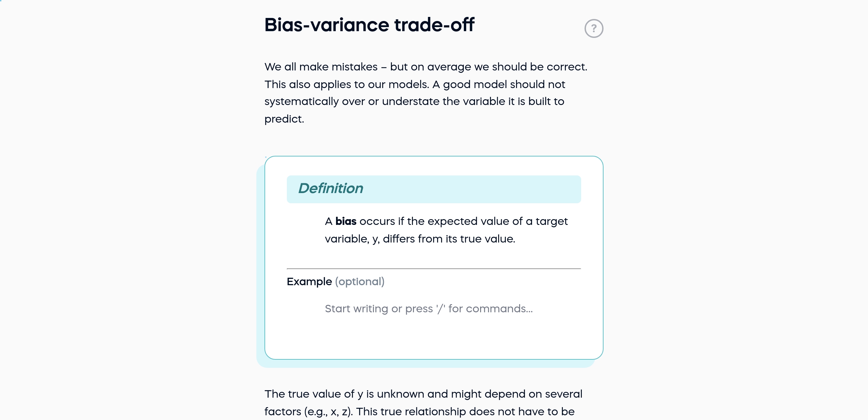Click the bold word 'bias' in the definition
Viewport: 868px width, 420px height.
pyautogui.click(x=346, y=221)
